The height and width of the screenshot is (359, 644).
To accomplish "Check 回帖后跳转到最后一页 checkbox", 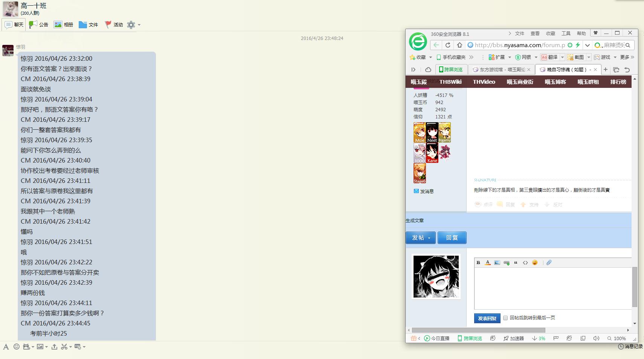I will [505, 318].
